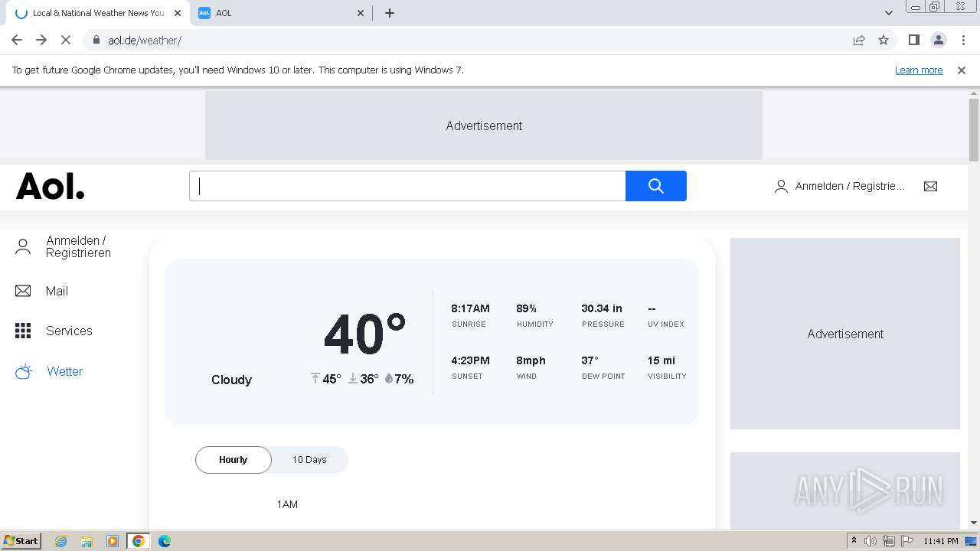Close the AOL tab
Image resolution: width=980 pixels, height=551 pixels.
coord(361,13)
